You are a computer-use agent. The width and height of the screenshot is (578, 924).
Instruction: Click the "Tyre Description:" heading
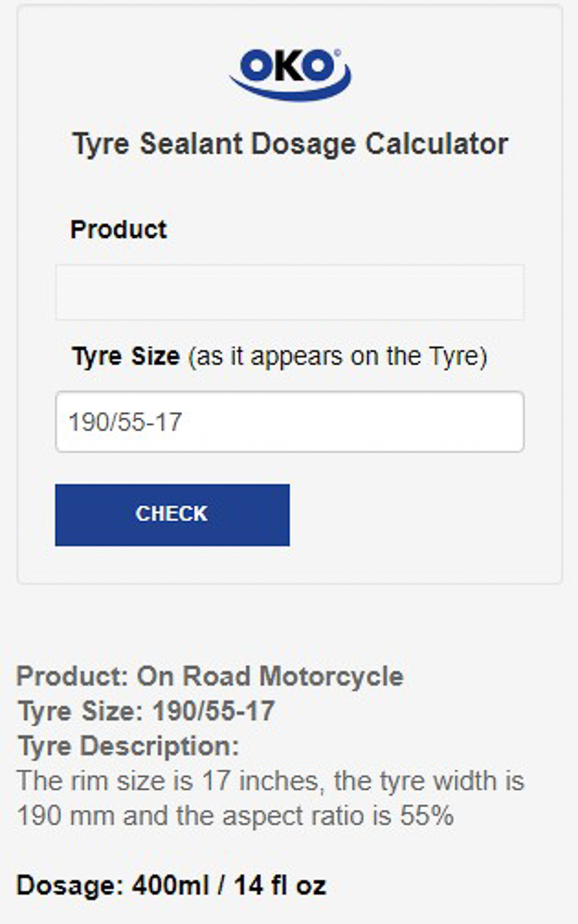point(128,746)
